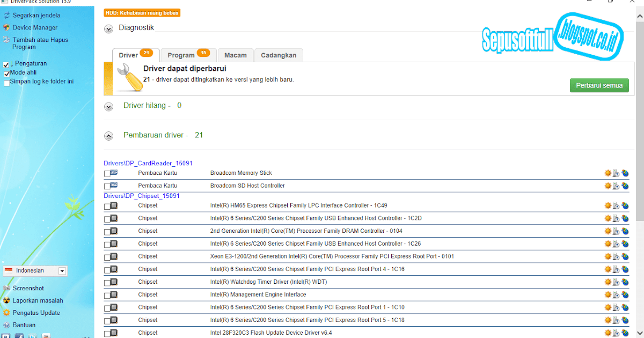Select checkbox for HM65 LPC Interface Controller - 1C49
The height and width of the screenshot is (338, 644).
(x=107, y=207)
